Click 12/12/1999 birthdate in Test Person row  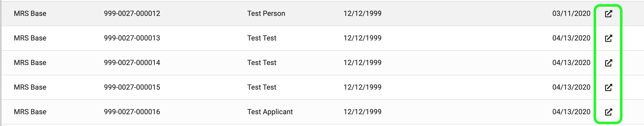362,13
